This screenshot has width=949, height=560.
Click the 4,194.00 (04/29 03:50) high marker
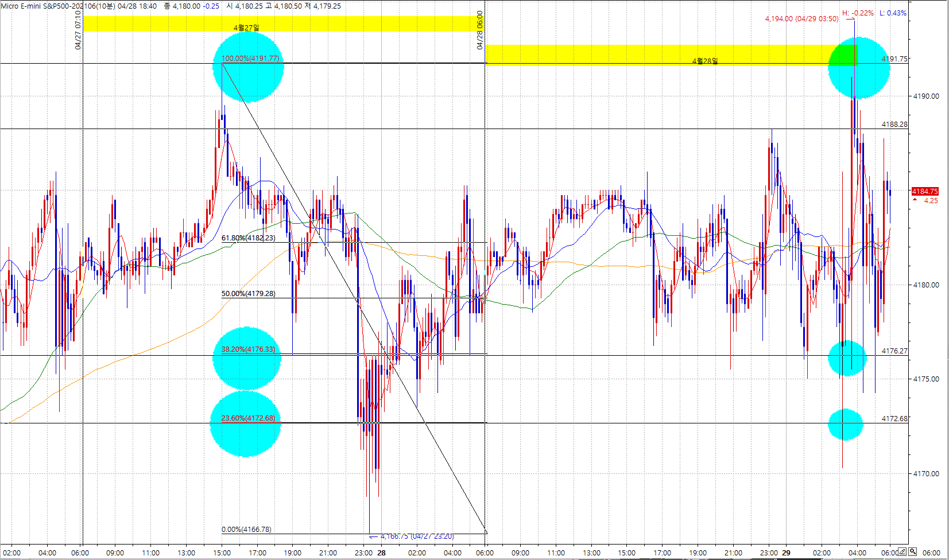[x=801, y=19]
